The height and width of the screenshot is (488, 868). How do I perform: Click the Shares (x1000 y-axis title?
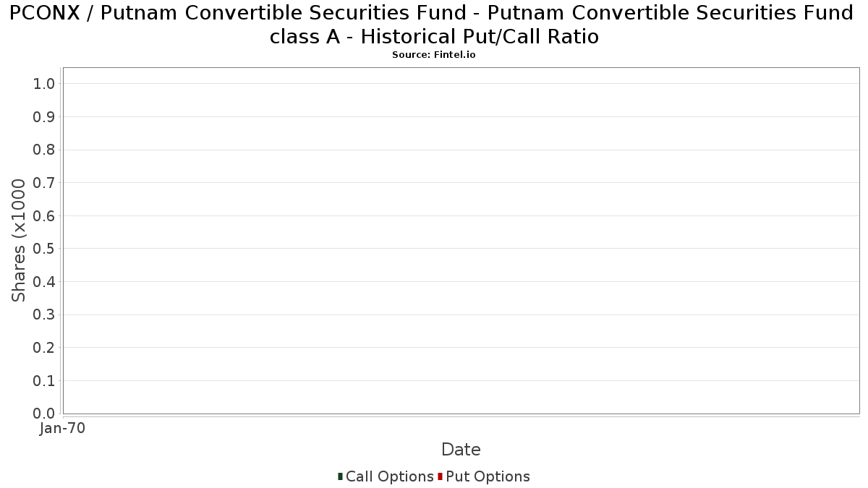19,240
